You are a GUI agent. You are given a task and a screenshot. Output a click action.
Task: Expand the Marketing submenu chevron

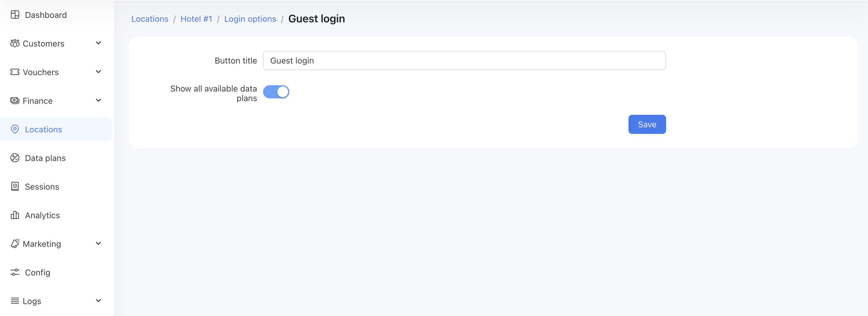click(98, 244)
